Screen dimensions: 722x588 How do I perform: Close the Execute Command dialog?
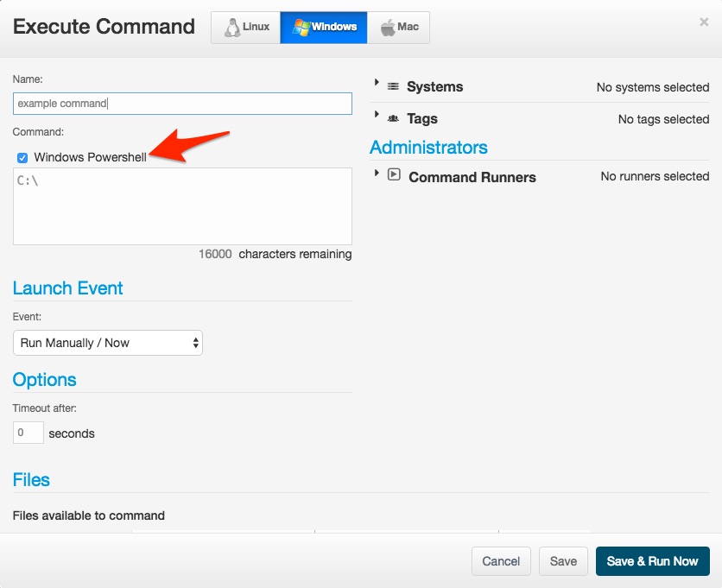704,22
